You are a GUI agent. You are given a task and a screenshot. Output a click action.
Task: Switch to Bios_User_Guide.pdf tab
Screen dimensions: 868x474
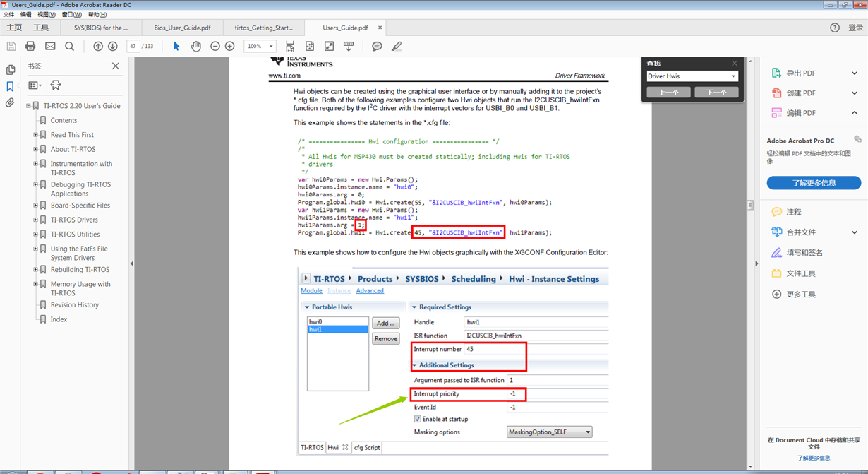click(182, 28)
